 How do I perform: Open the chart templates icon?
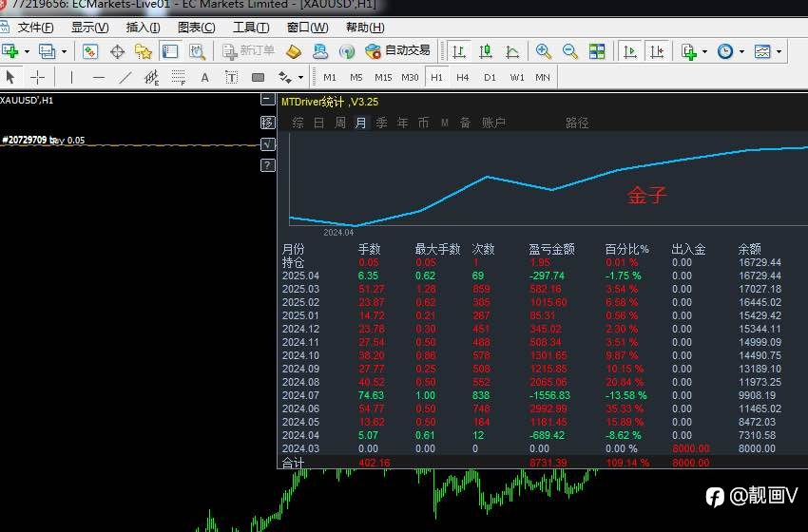762,51
